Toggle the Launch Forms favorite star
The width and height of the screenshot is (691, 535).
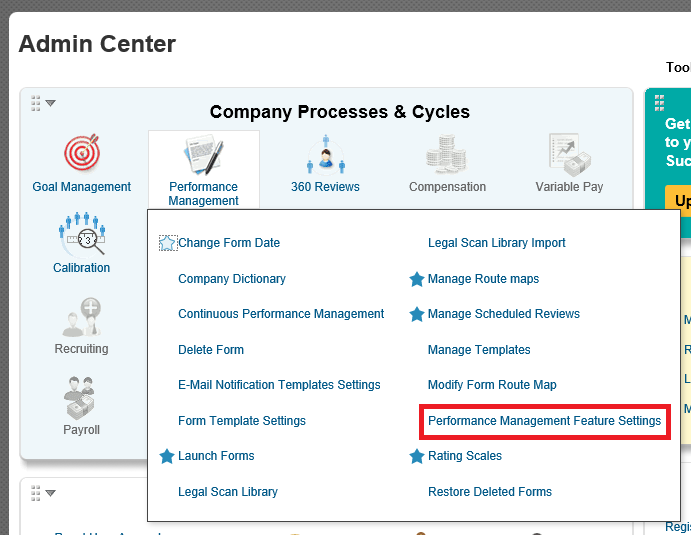(167, 456)
